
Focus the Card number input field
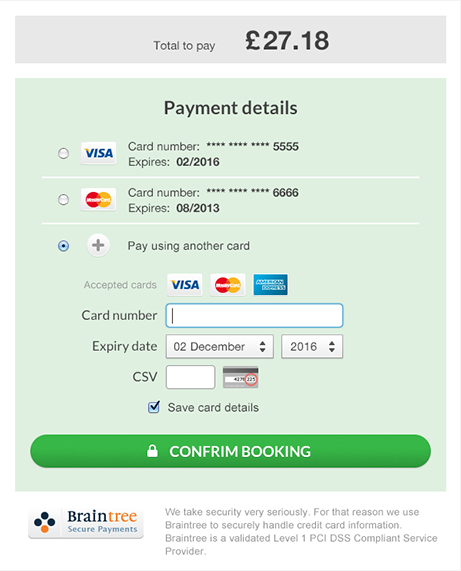(x=254, y=315)
